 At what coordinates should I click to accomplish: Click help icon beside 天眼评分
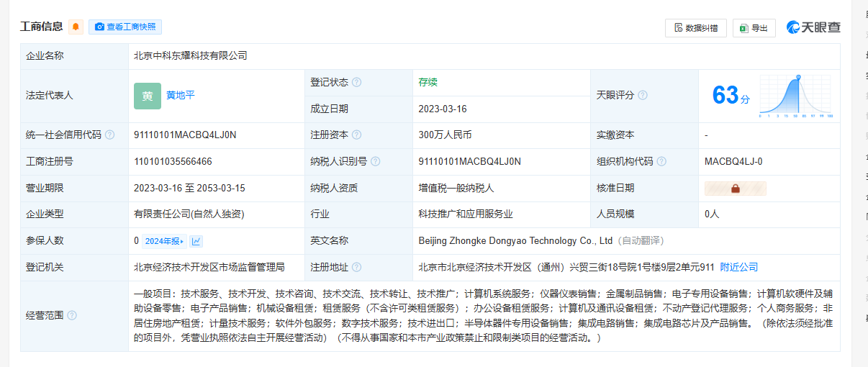point(642,95)
